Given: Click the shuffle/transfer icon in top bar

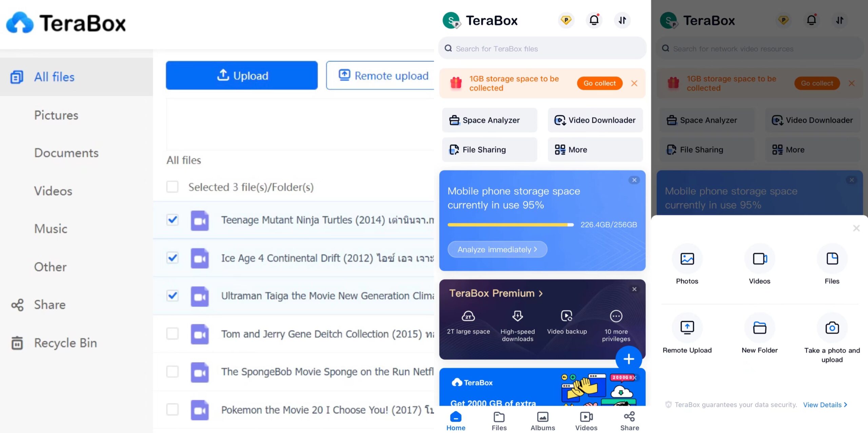Looking at the screenshot, I should click(x=622, y=20).
